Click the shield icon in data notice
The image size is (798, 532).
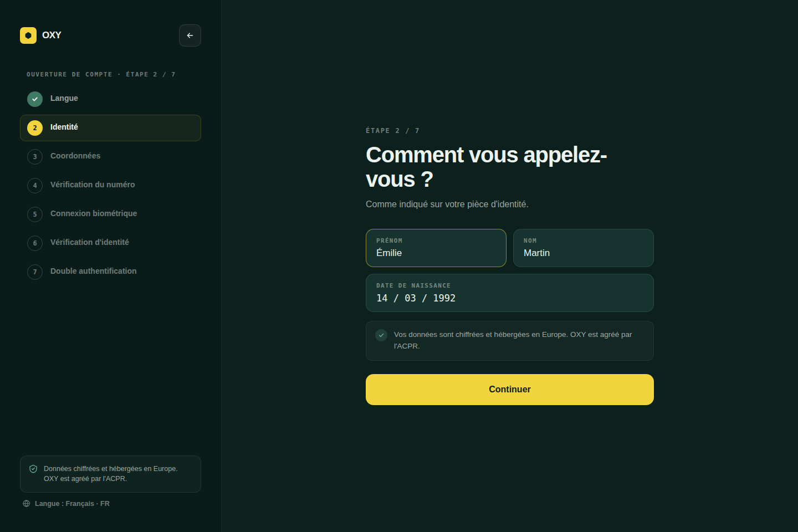[x=33, y=469]
